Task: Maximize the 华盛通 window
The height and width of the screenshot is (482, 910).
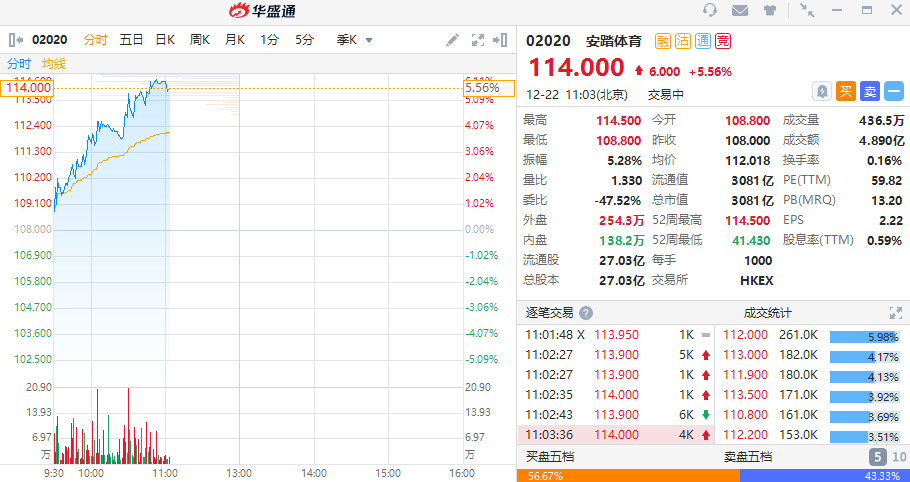Action: point(867,10)
